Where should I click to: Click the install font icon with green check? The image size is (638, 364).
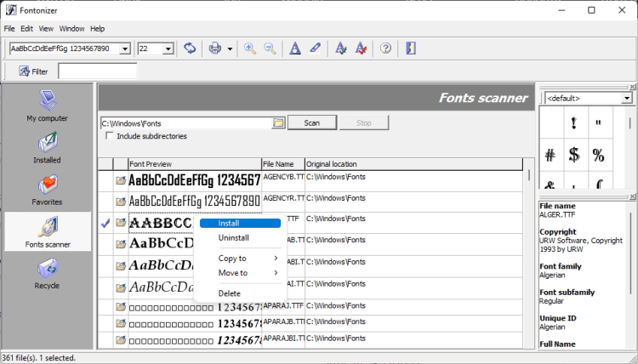[x=340, y=48]
